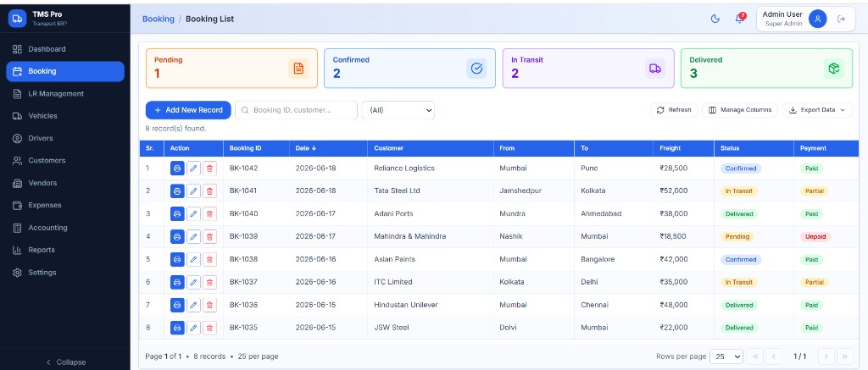
Task: Open Settings in sidebar
Action: click(x=65, y=273)
